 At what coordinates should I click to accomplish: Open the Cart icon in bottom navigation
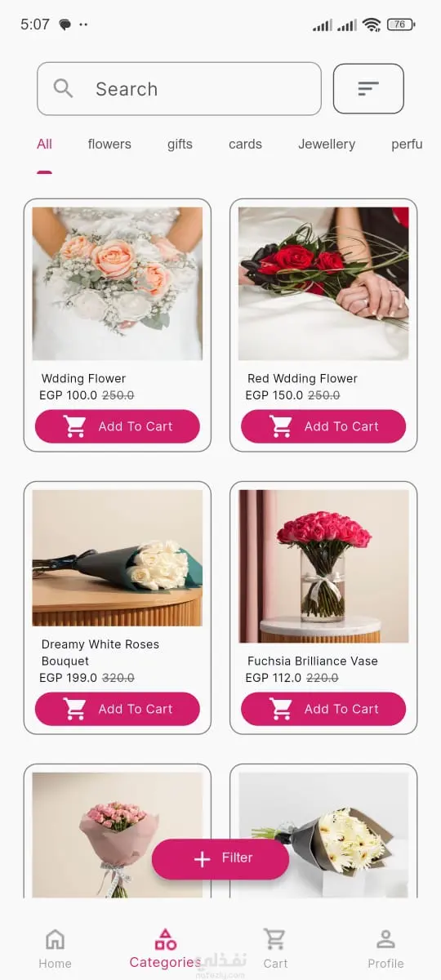point(275,939)
